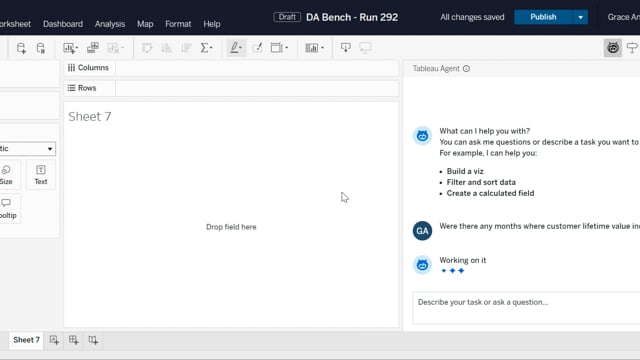Click the Highlight pen toolbar icon
This screenshot has height=360, width=640.
236,48
